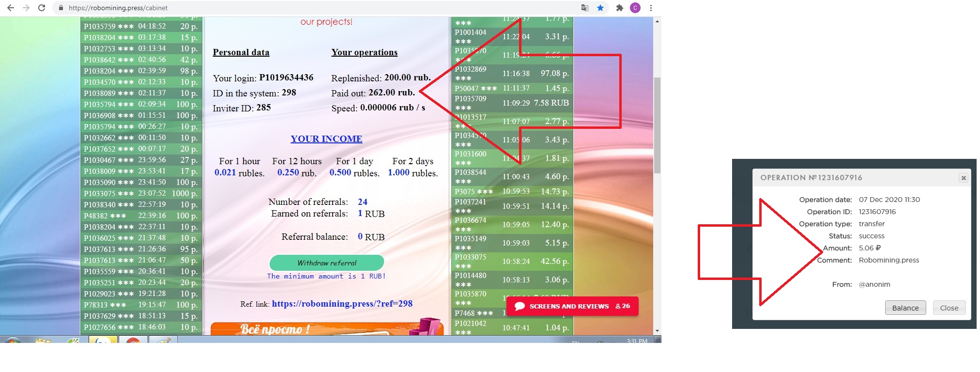Click the Operation ID value 1231607916
This screenshot has height=372, width=980.
(877, 212)
